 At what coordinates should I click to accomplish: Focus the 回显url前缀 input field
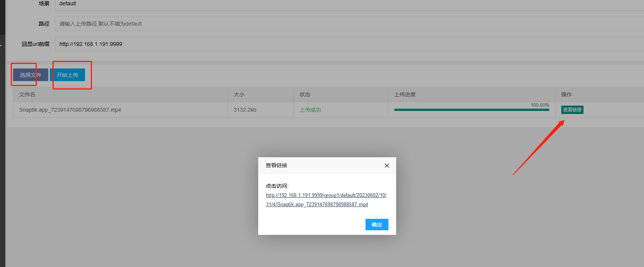tap(349, 44)
